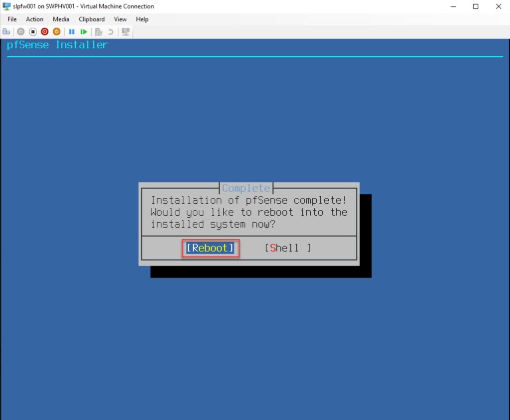Open the File menu
Image resolution: width=510 pixels, height=420 pixels.
[12, 19]
